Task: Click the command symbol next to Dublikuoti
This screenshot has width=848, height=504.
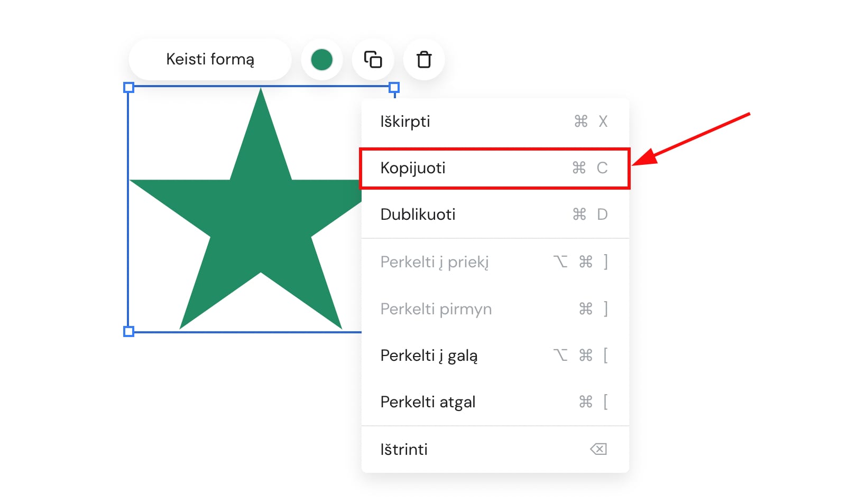Action: [x=579, y=214]
